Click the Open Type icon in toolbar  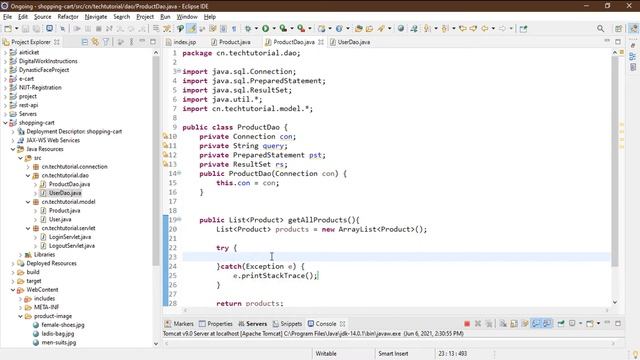tap(358, 29)
